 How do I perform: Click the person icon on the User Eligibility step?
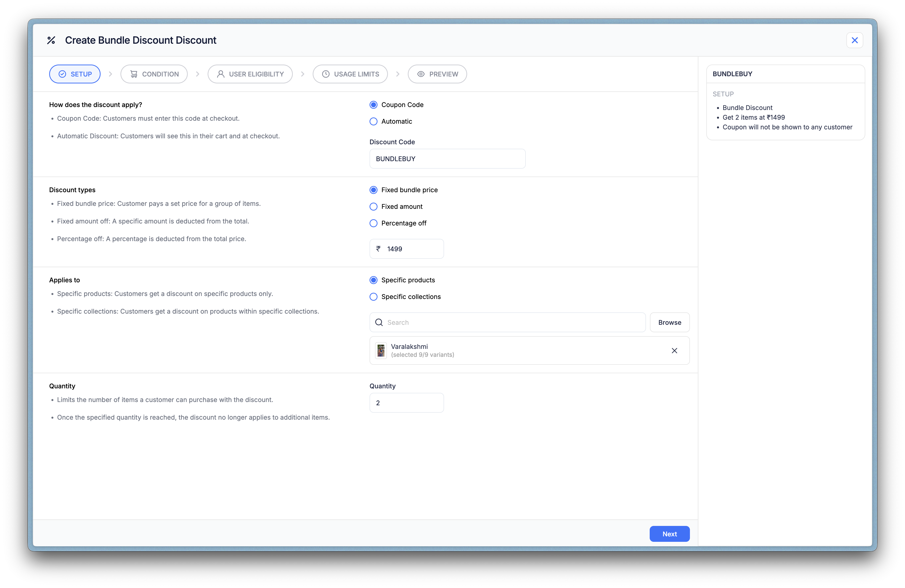(221, 74)
